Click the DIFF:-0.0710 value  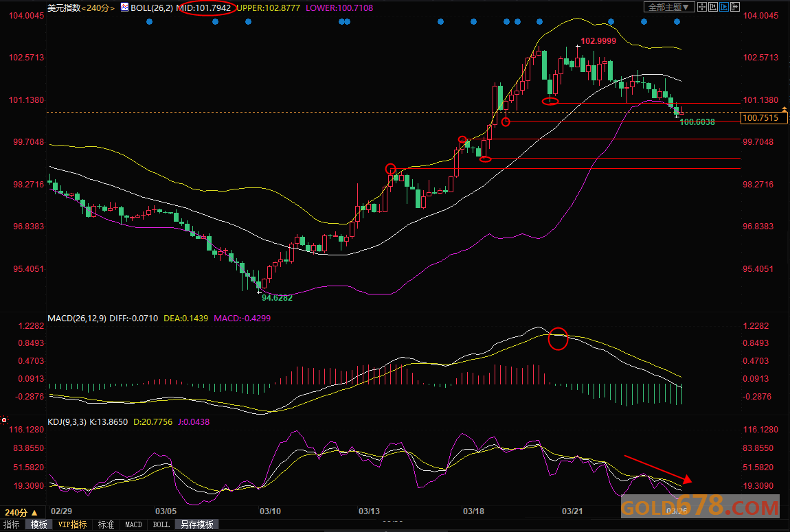[x=133, y=318]
